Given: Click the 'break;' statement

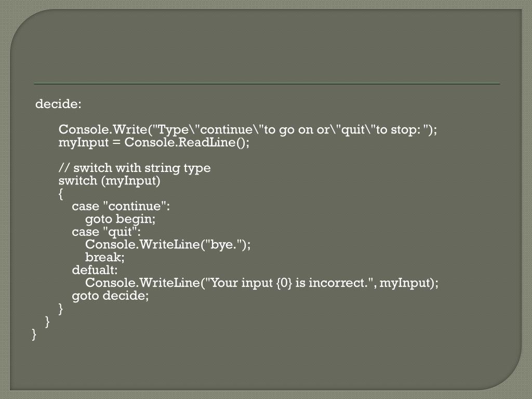Looking at the screenshot, I should (x=105, y=257).
